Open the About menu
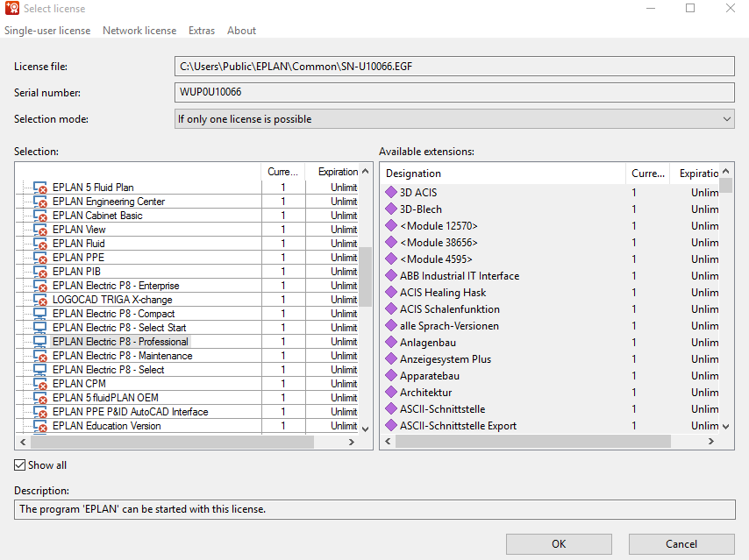 242,31
